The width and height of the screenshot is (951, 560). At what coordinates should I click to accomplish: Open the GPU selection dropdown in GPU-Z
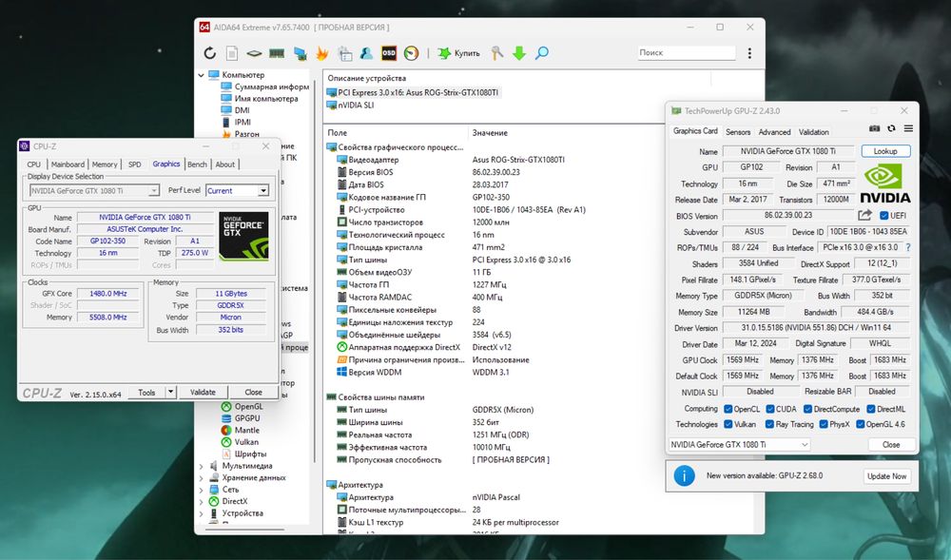pos(739,444)
